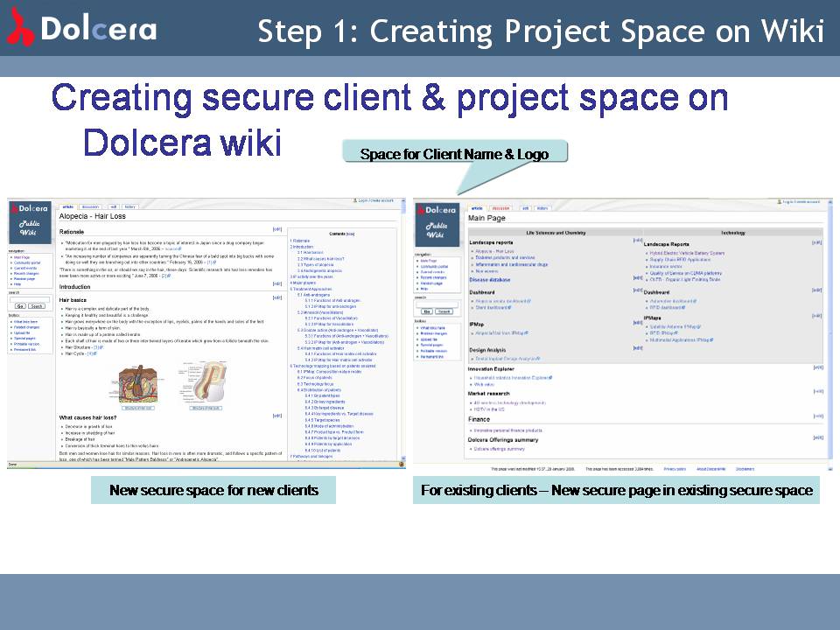
Task: Click Dolcera Public Wiki logo on Main Page
Action: [436, 222]
